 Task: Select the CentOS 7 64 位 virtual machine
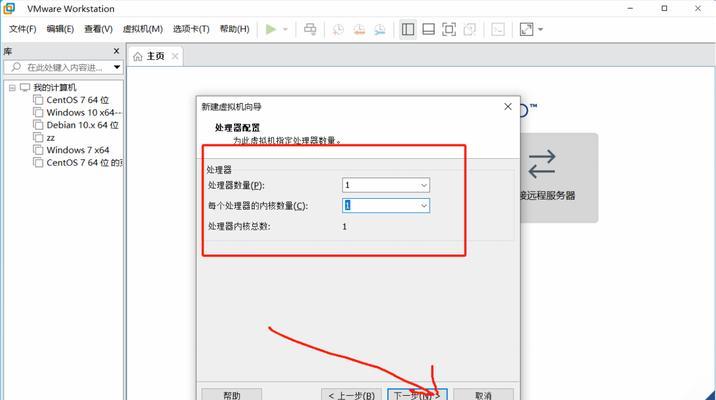coord(78,100)
